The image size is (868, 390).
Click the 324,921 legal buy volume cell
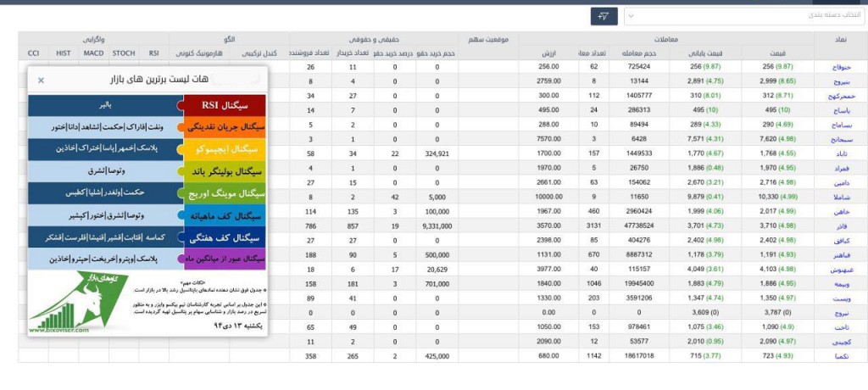(437, 153)
